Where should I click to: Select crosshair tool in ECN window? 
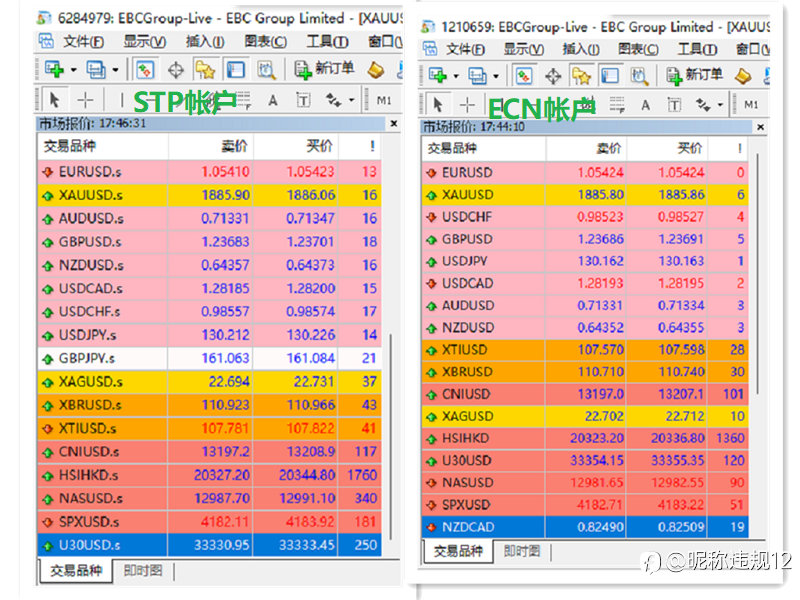point(467,105)
